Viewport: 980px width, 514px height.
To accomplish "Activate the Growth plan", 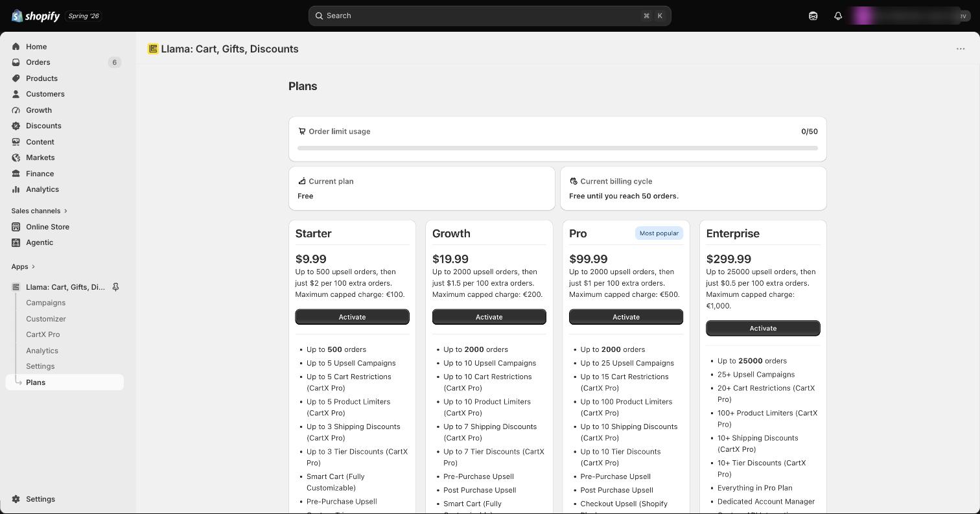I will pos(489,317).
